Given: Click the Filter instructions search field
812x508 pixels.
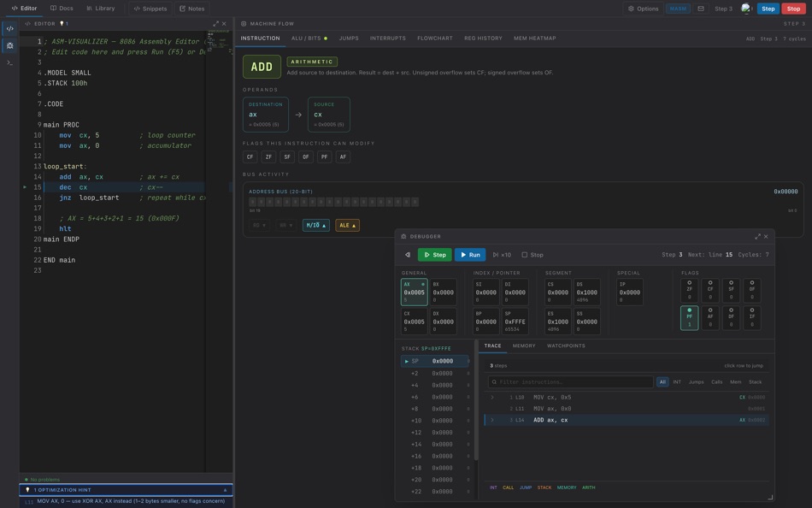Looking at the screenshot, I should (570, 382).
